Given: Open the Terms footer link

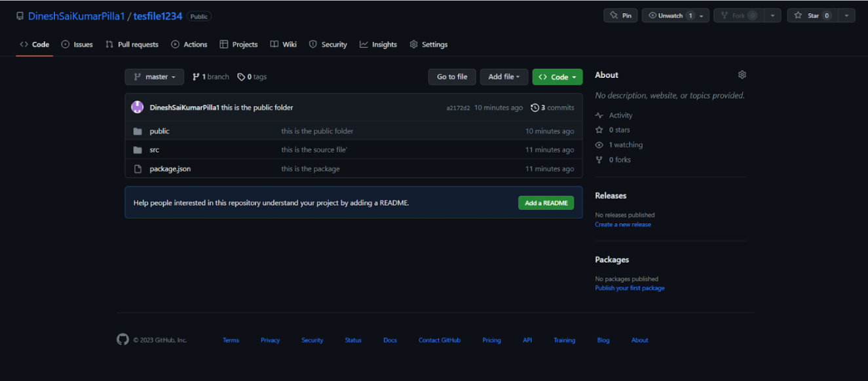Looking at the screenshot, I should pyautogui.click(x=231, y=340).
